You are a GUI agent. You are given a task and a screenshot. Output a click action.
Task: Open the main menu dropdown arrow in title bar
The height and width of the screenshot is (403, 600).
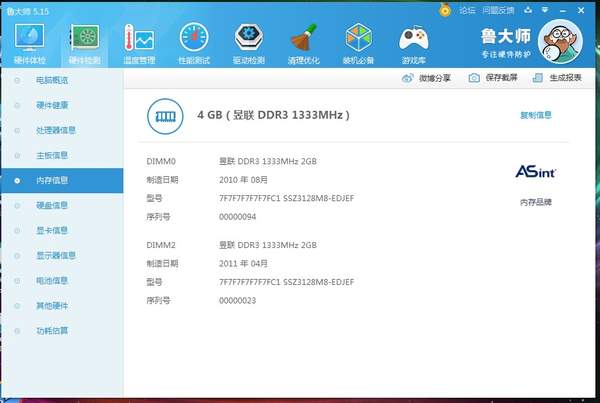545,10
